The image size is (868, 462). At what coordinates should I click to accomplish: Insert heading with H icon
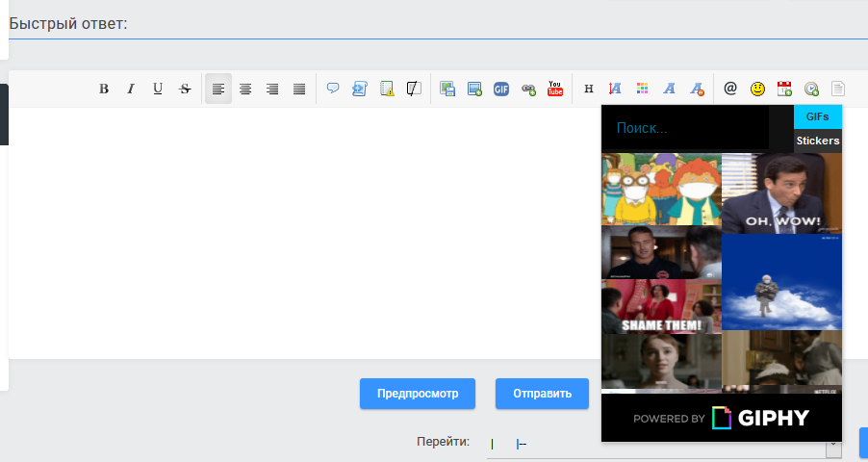pos(589,89)
